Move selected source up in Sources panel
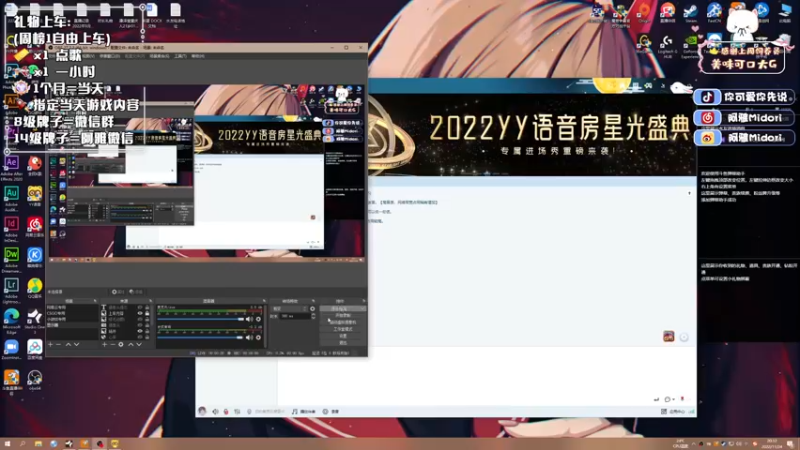The height and width of the screenshot is (450, 800). pos(131,344)
